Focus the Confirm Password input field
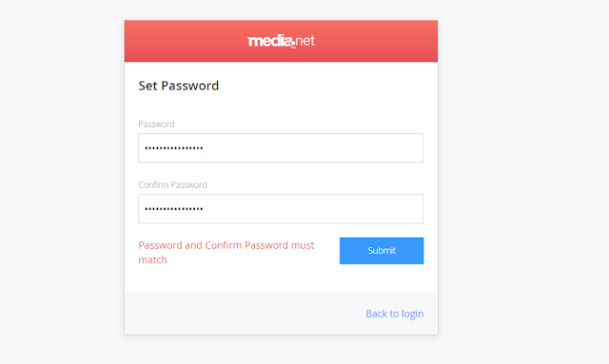 pyautogui.click(x=281, y=209)
